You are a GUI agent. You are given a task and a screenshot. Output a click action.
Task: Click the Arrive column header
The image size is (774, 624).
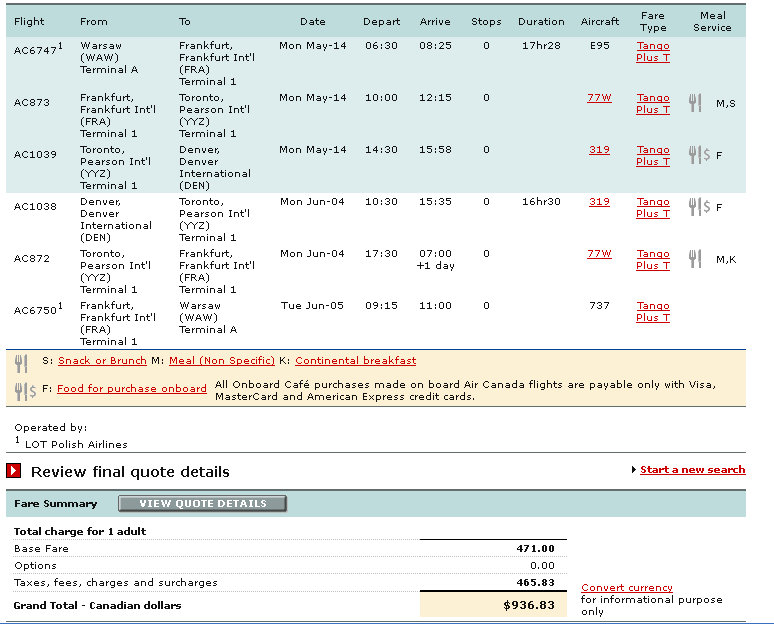(x=435, y=22)
